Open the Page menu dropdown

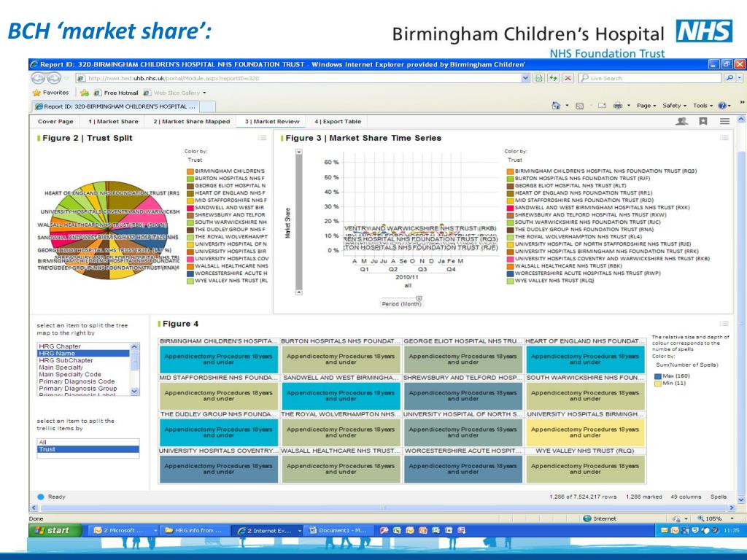point(646,106)
